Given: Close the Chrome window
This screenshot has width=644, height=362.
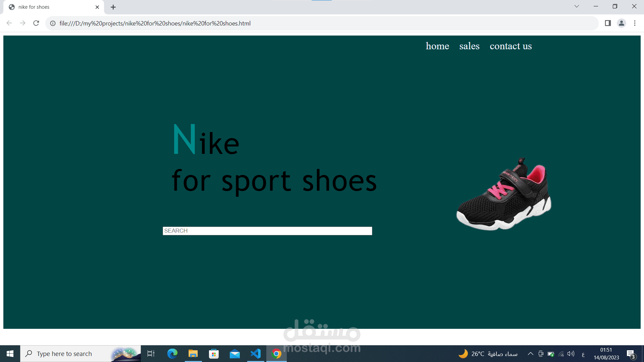Looking at the screenshot, I should tap(634, 6).
